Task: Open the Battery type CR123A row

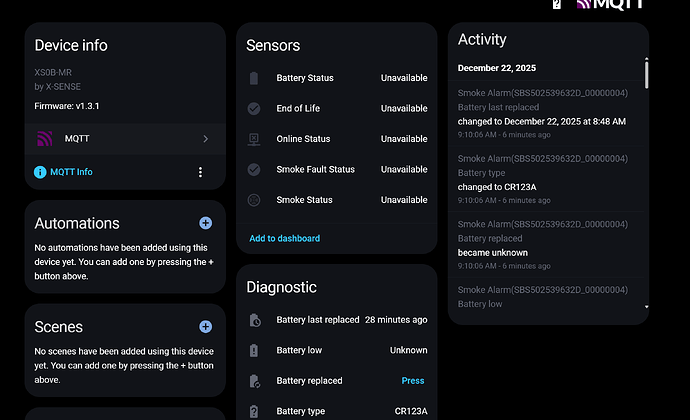Action: 338,411
